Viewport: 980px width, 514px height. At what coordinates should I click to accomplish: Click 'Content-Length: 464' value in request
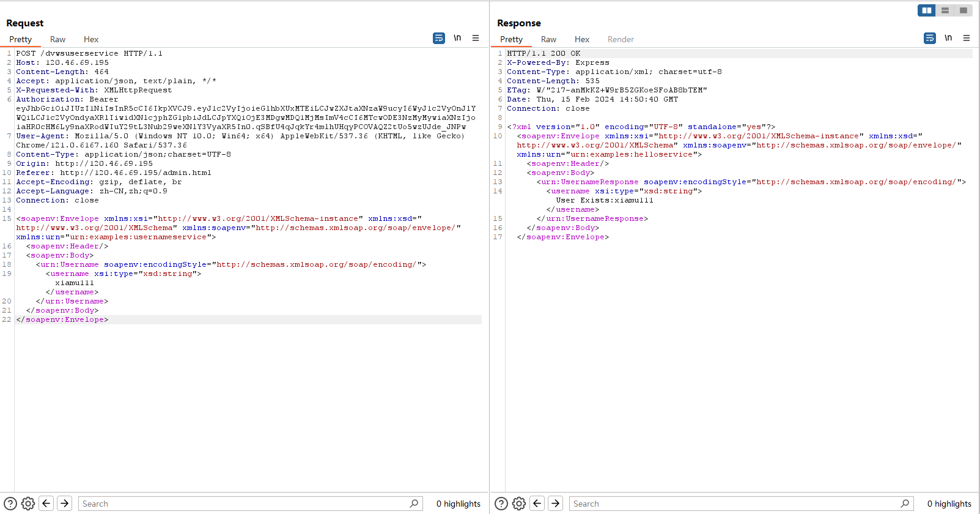[101, 72]
